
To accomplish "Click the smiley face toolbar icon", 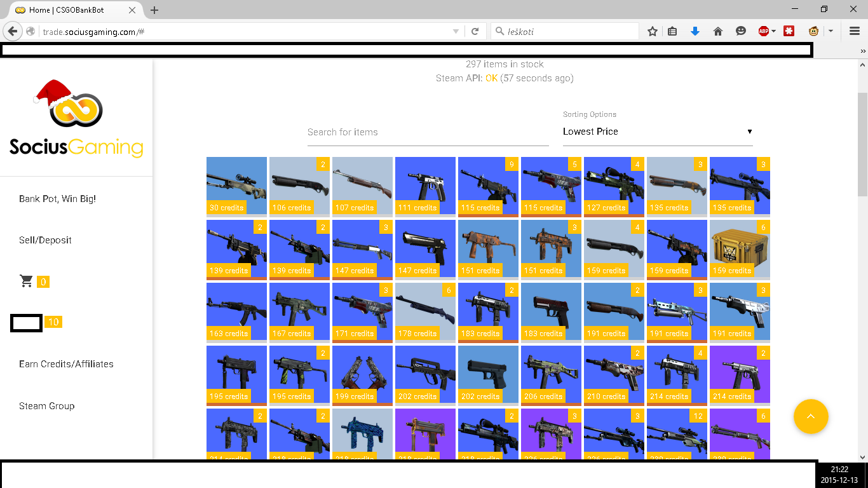I will pyautogui.click(x=740, y=31).
